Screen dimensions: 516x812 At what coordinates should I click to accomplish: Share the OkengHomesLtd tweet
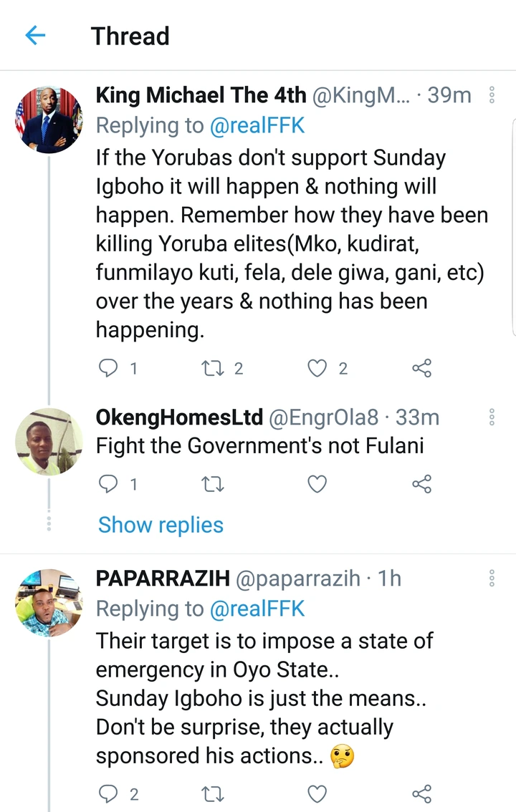[421, 485]
